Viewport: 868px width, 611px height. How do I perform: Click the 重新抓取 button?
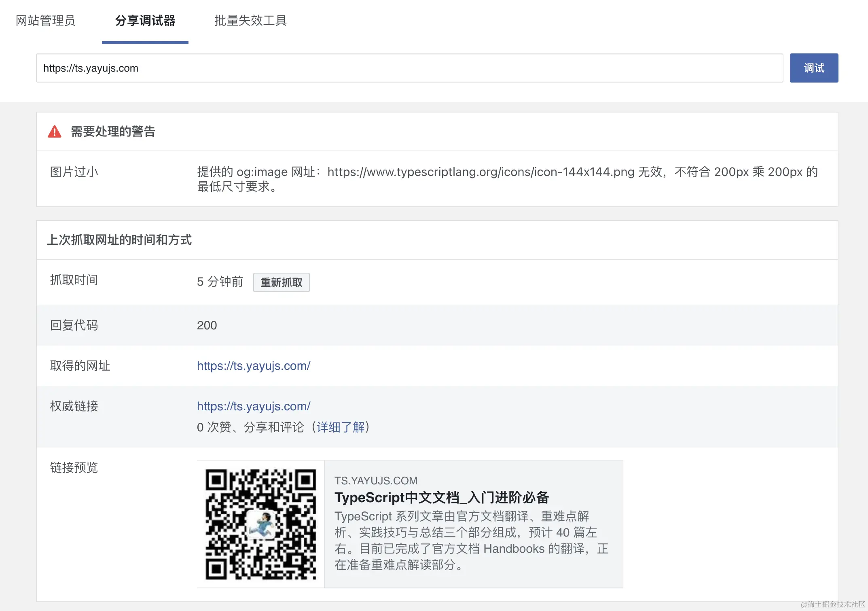[281, 282]
